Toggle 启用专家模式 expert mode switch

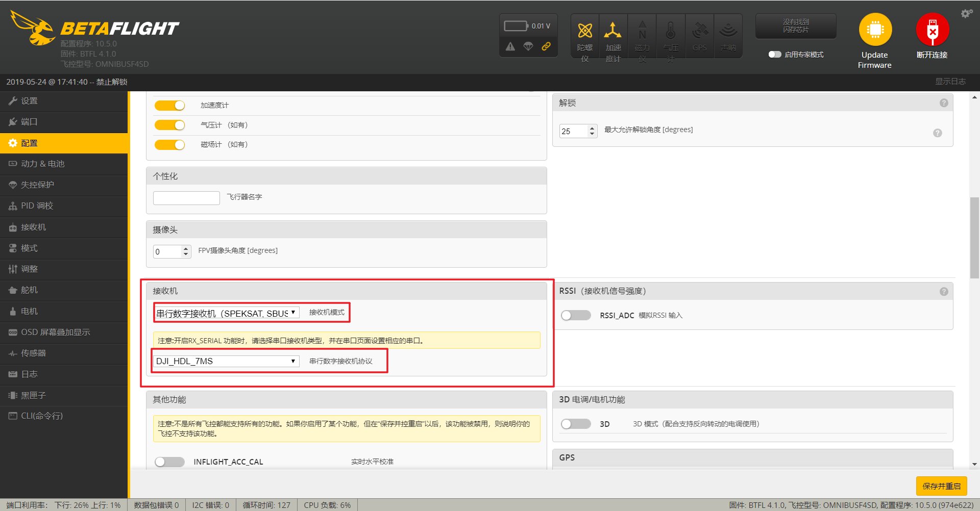point(775,55)
